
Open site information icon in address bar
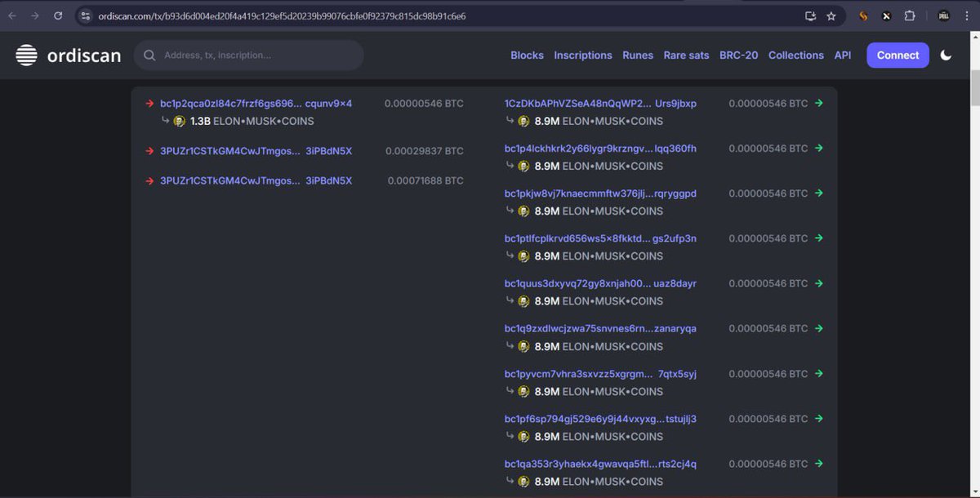[86, 16]
